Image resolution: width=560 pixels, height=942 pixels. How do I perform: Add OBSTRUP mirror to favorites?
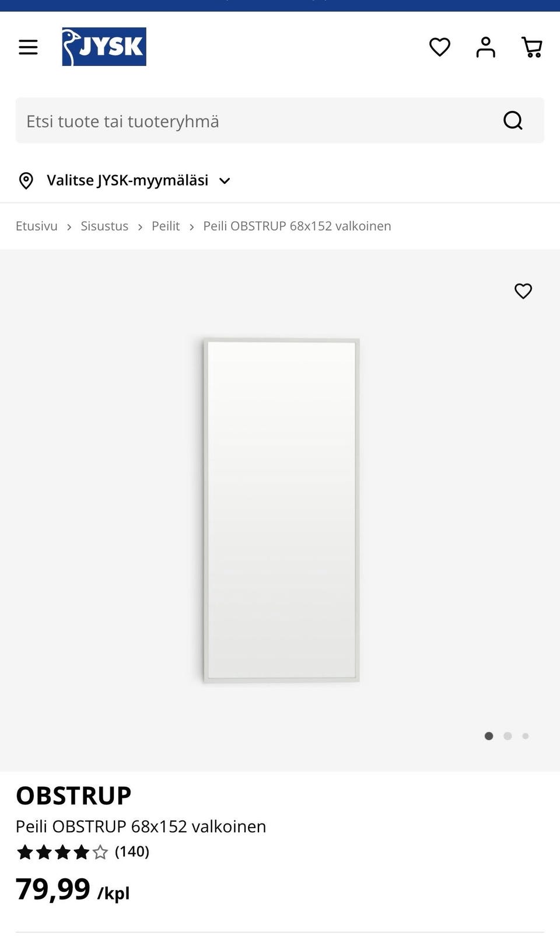tap(523, 291)
